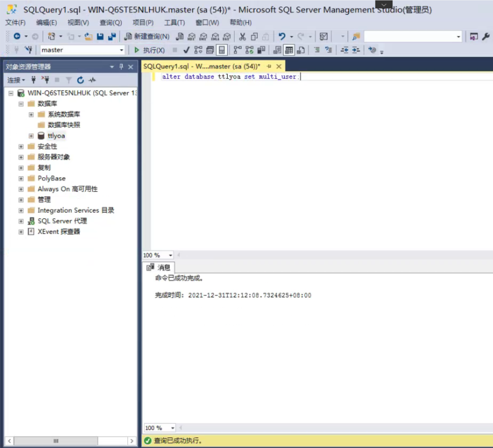Click the 执行(X) execute button

coord(149,50)
